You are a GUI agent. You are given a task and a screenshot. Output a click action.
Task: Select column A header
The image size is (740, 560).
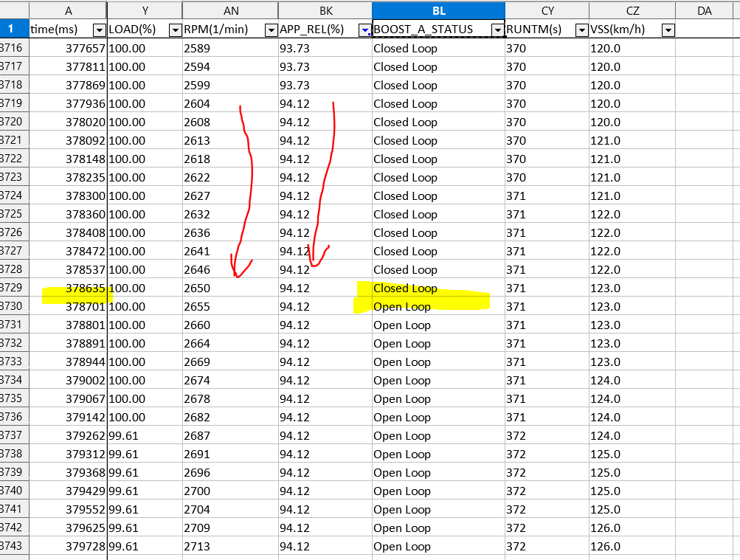[69, 11]
